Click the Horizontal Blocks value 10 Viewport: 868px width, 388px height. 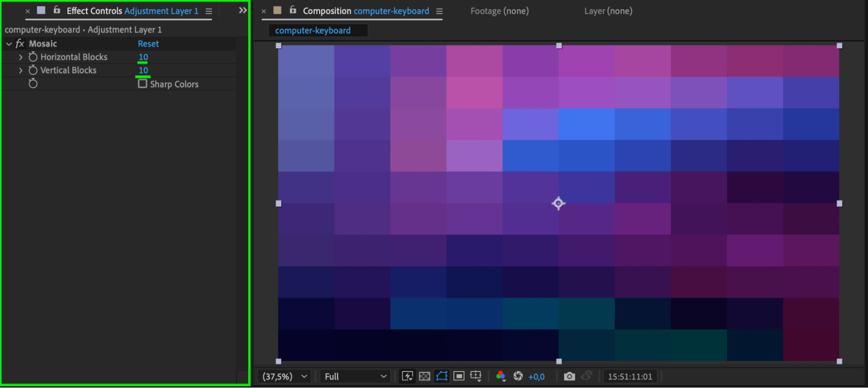(x=143, y=57)
